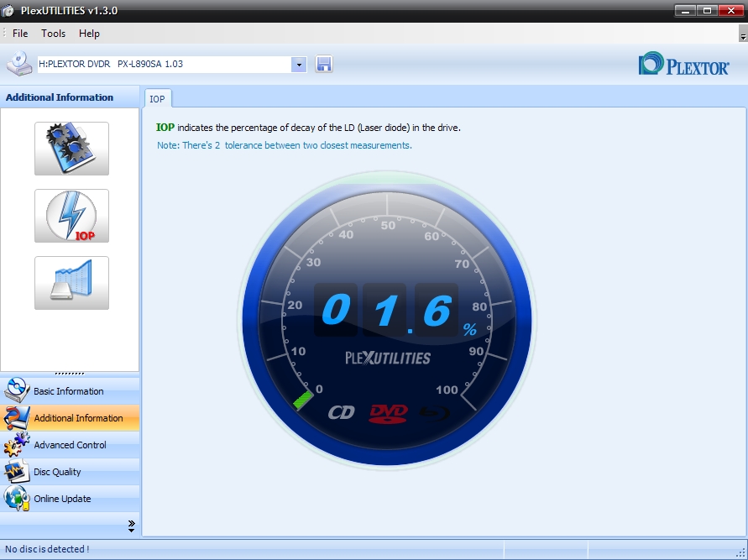Close the PlexUTILITIES window

pos(730,10)
